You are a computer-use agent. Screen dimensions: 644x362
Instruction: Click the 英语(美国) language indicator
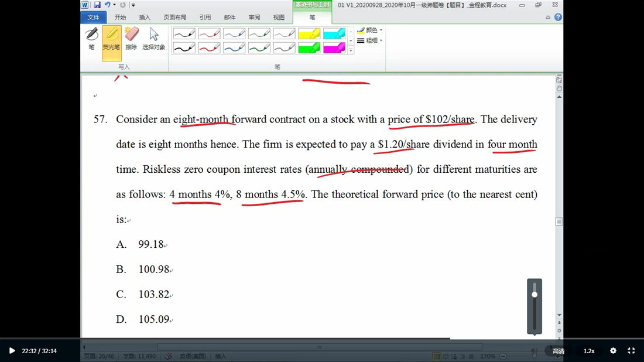click(x=193, y=356)
